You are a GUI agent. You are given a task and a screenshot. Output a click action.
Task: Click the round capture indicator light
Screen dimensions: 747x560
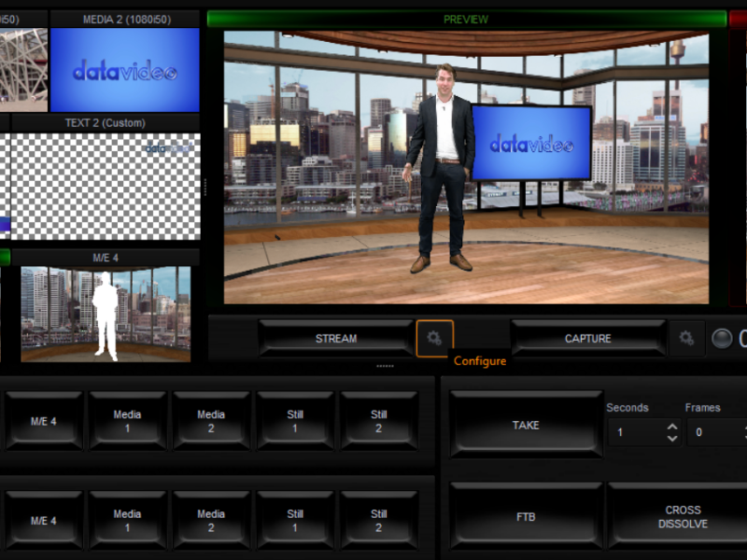(x=722, y=339)
